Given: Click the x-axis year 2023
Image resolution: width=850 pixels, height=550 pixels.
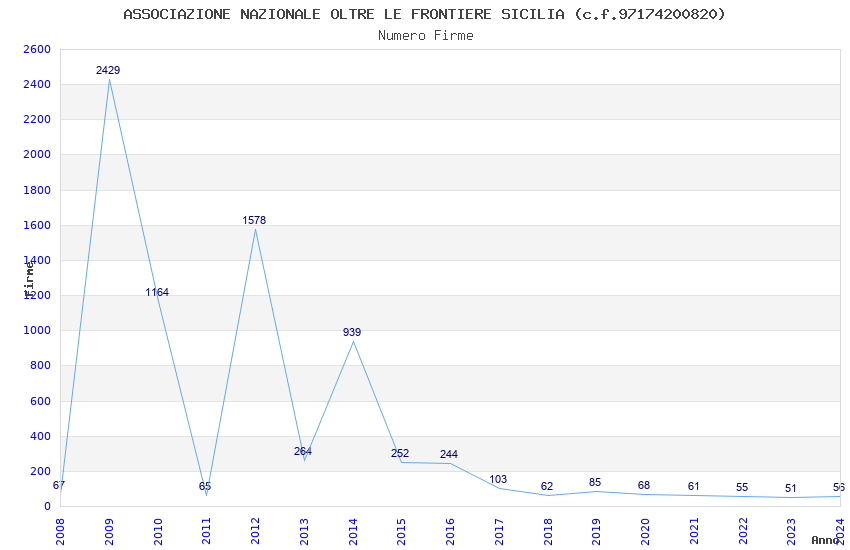Looking at the screenshot, I should [x=791, y=531].
